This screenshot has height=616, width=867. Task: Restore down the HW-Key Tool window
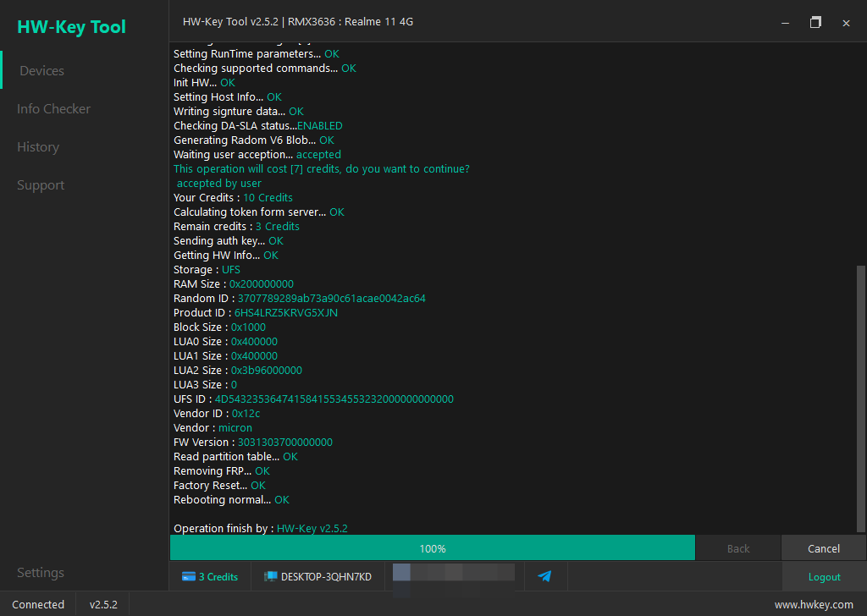point(815,22)
